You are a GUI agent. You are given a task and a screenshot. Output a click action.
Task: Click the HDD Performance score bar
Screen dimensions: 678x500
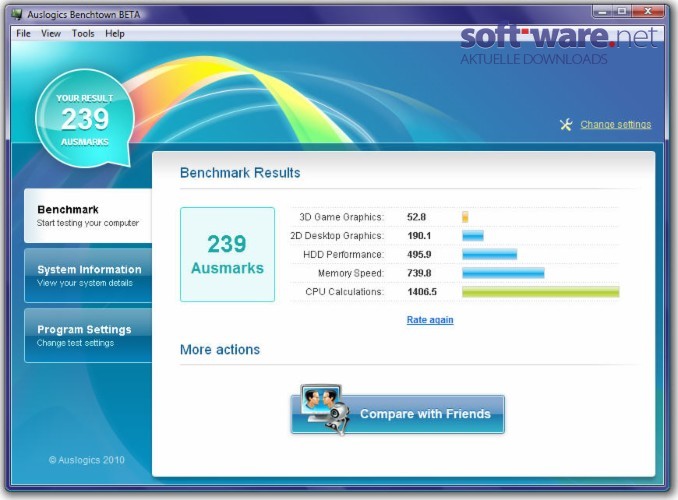click(489, 254)
